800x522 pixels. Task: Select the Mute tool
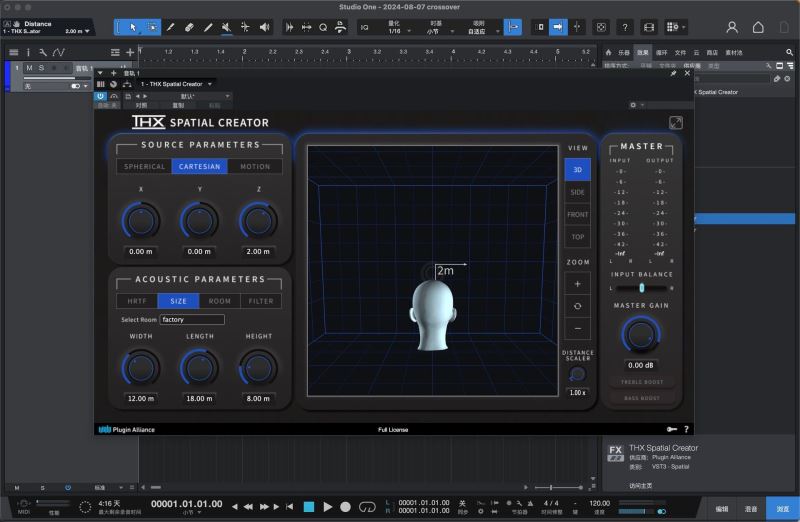(x=227, y=27)
